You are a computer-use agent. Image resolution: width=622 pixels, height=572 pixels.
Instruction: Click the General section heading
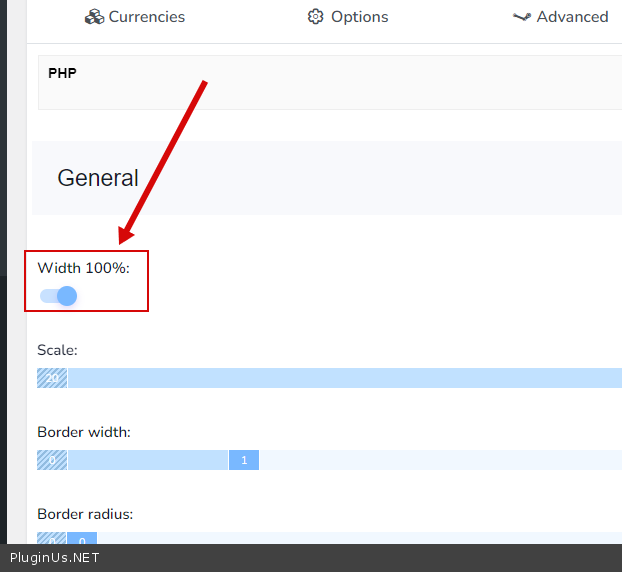[98, 178]
